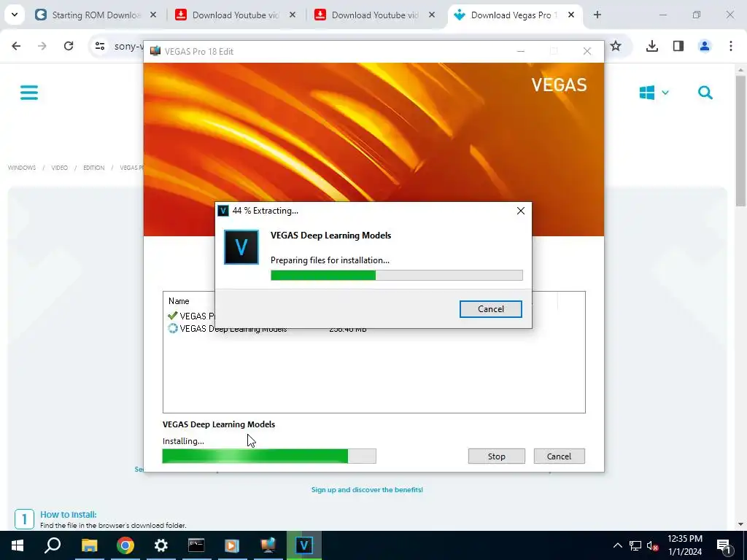The width and height of the screenshot is (747, 560).
Task: Go forward in Chrome
Action: point(42,46)
